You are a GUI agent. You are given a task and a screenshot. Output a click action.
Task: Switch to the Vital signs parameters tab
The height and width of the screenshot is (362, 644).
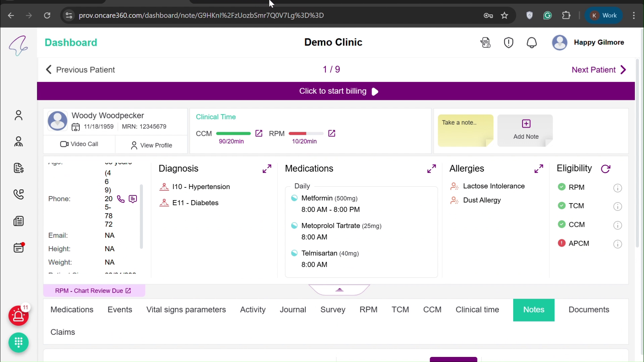[x=186, y=310]
